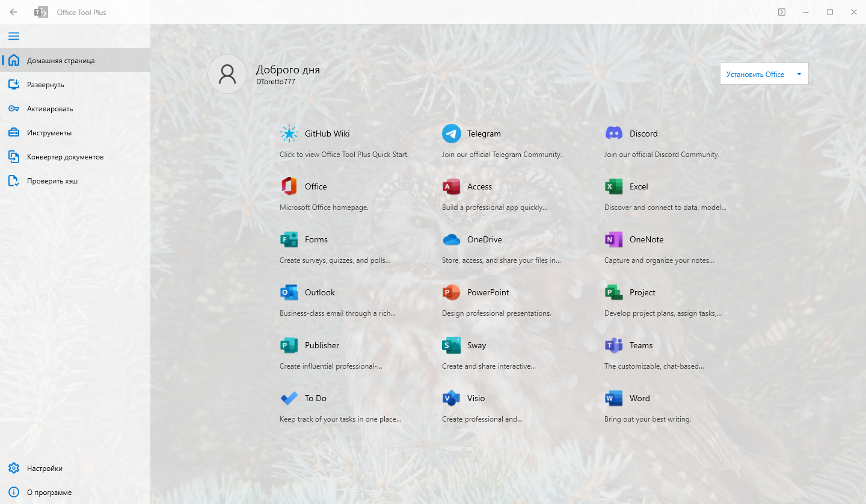Click 'Keep track of your tasks in one place...'
The width and height of the screenshot is (866, 504).
pos(340,419)
